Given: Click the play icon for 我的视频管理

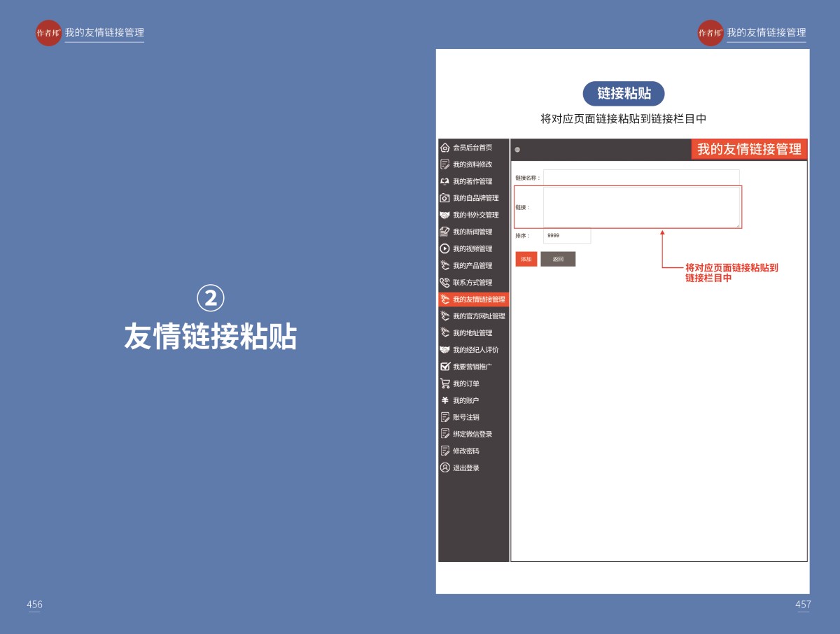Looking at the screenshot, I should (444, 248).
